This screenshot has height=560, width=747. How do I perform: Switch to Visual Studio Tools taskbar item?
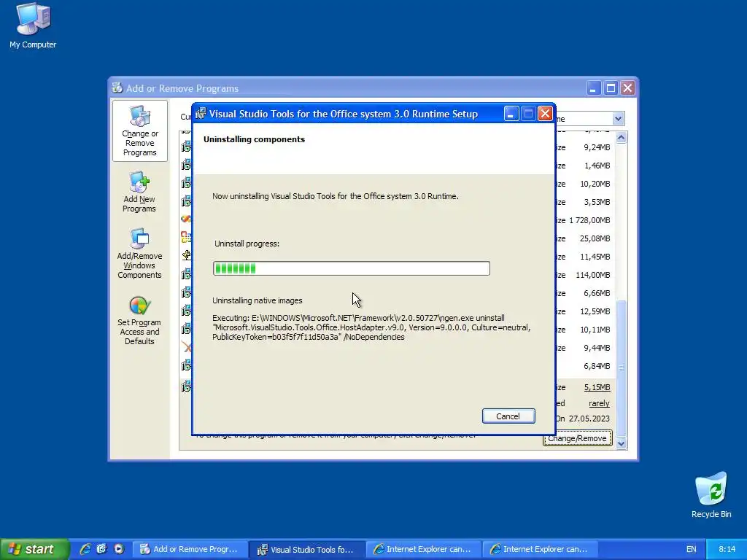[x=307, y=549]
